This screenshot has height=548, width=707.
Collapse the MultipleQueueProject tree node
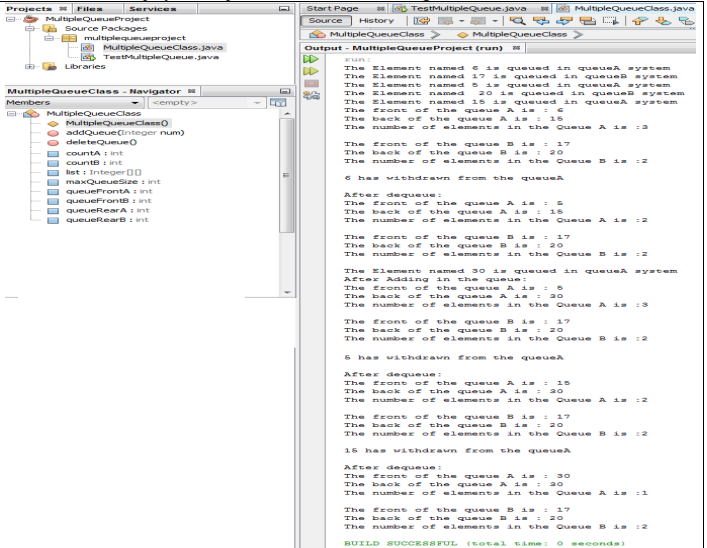tap(11, 19)
